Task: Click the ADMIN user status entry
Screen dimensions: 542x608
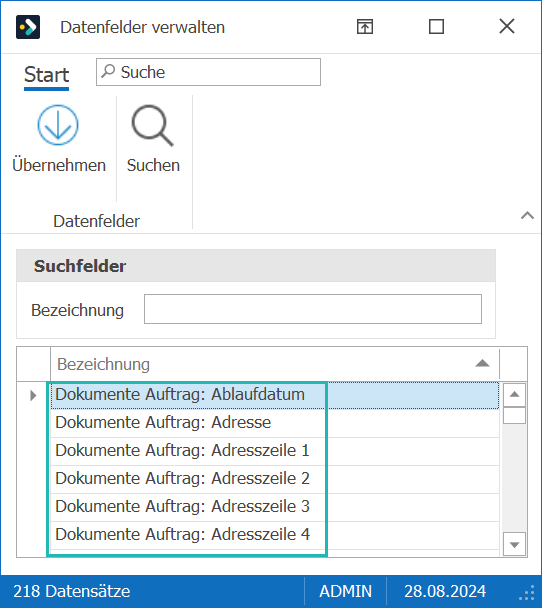Action: (x=345, y=591)
